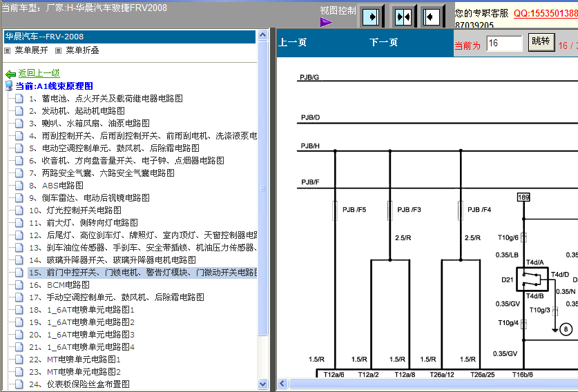Click the diagram horizontal scroll left arrow
The height and width of the screenshot is (392, 578).
tap(282, 384)
